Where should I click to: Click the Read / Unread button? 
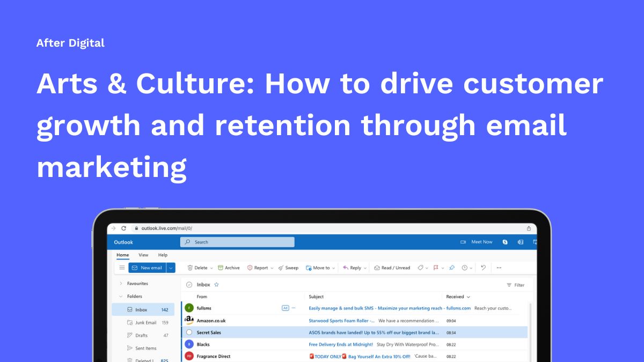392,268
